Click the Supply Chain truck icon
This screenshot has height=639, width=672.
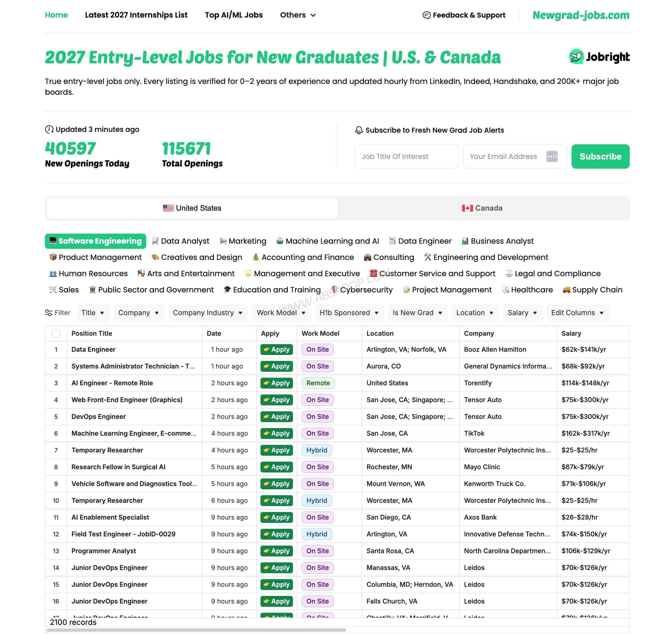(566, 289)
